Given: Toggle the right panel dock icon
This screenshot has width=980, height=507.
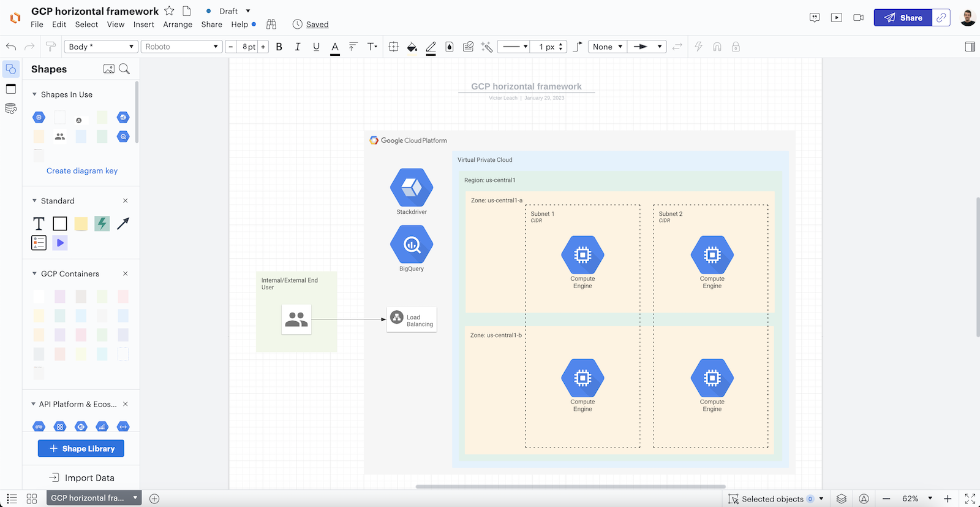Looking at the screenshot, I should point(970,47).
